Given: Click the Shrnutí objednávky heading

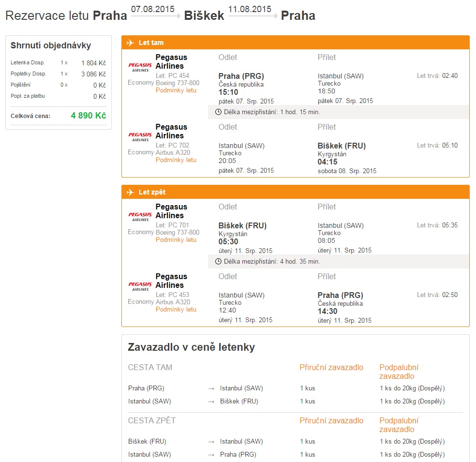Looking at the screenshot, I should pyautogui.click(x=51, y=45).
